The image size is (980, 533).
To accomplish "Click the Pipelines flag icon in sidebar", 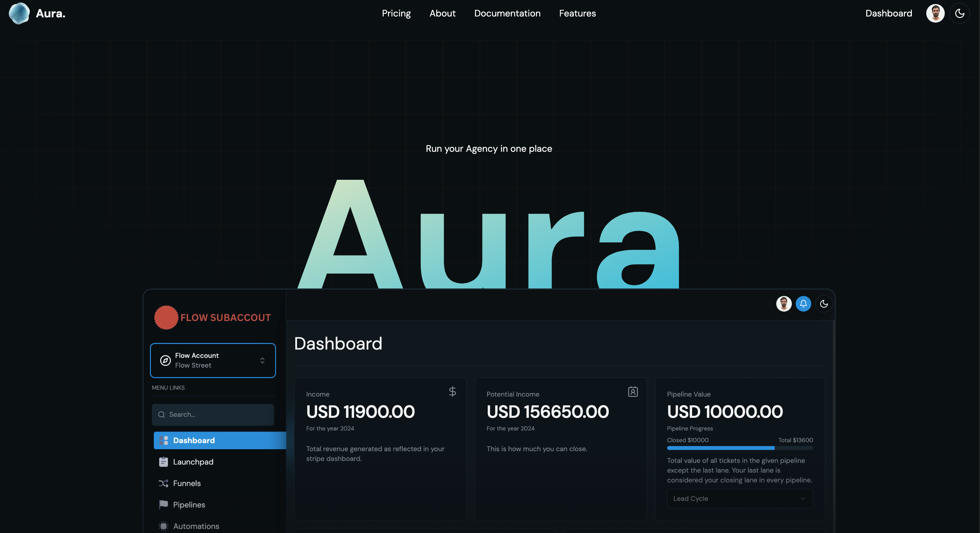I will click(163, 504).
